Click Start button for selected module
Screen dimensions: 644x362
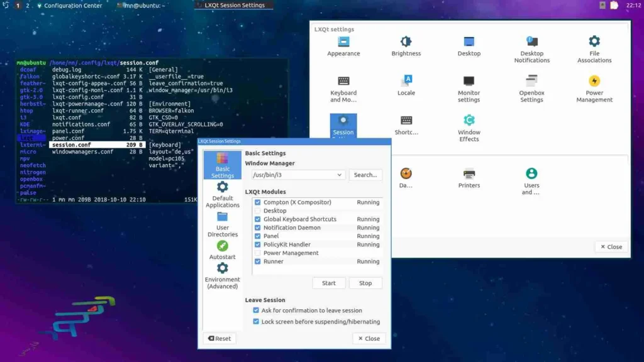328,283
